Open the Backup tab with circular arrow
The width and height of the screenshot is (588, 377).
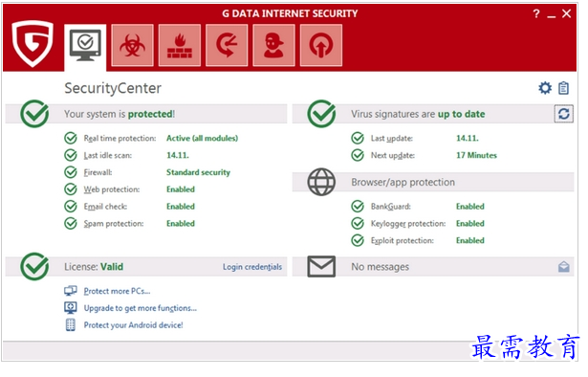(227, 45)
